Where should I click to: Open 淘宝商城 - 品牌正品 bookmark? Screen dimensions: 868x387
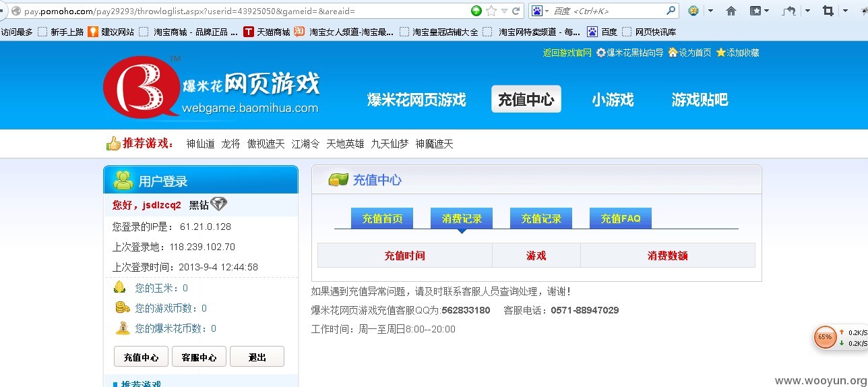(x=189, y=32)
